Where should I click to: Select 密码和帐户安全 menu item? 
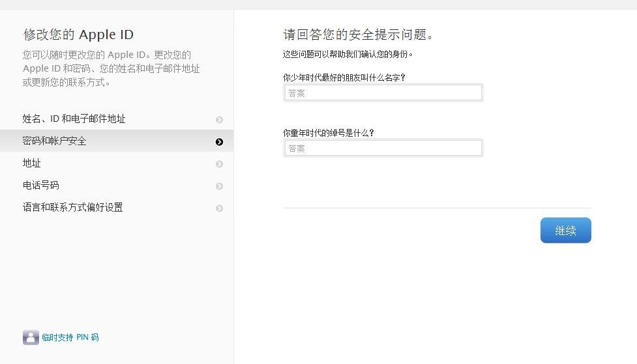117,141
